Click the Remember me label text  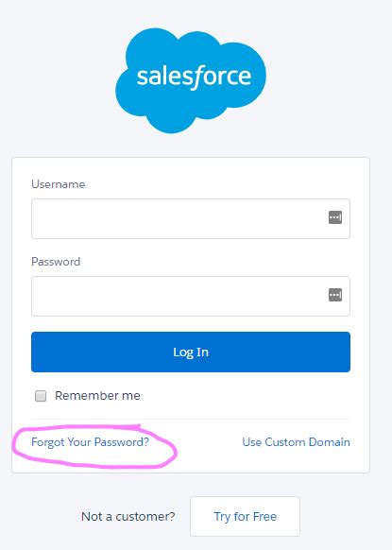[x=97, y=396]
